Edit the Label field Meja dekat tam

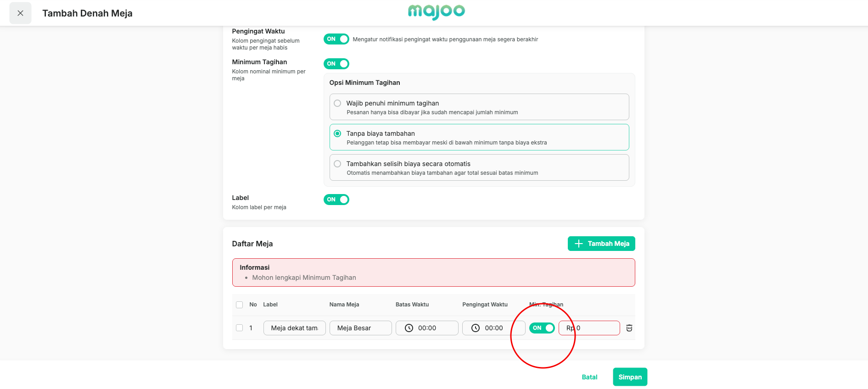pos(295,328)
